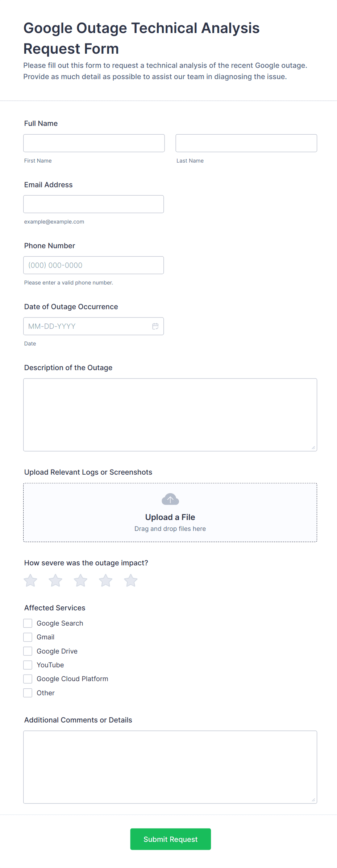Click the Upload a File area
This screenshot has height=868, width=337.
(170, 517)
